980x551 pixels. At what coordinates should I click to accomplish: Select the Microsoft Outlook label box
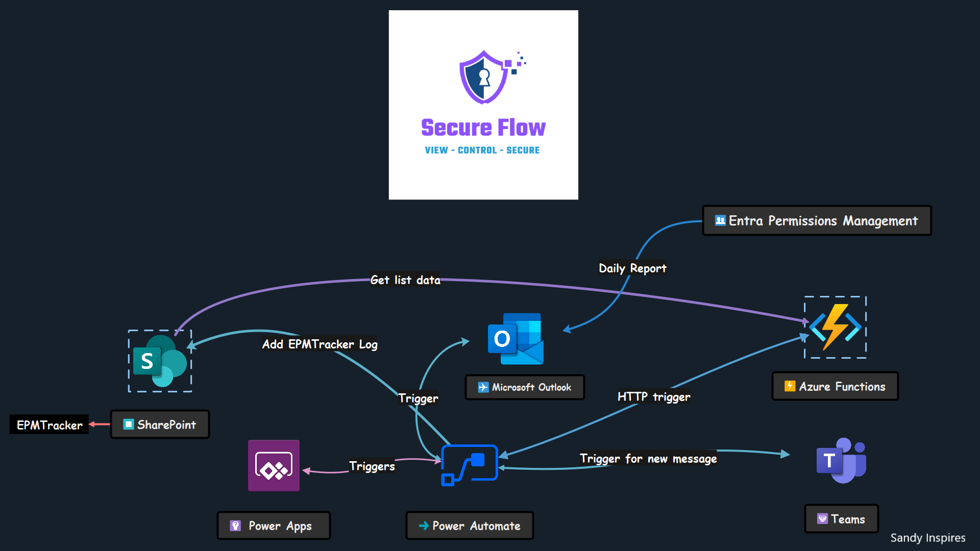(x=525, y=387)
